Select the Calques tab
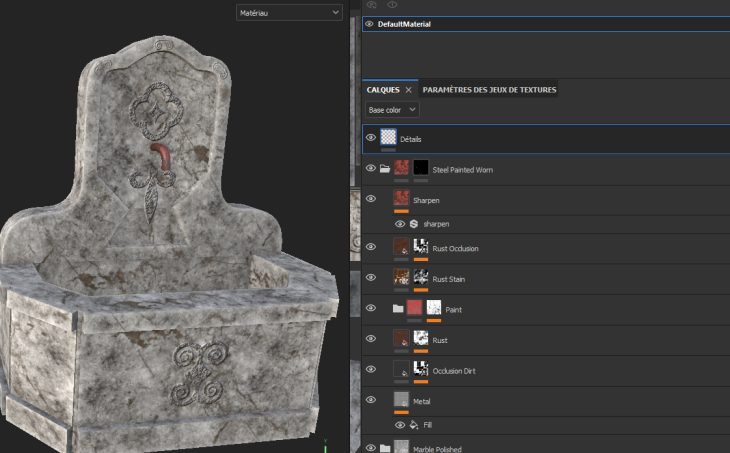Screen dimensions: 730x453 (x=383, y=90)
